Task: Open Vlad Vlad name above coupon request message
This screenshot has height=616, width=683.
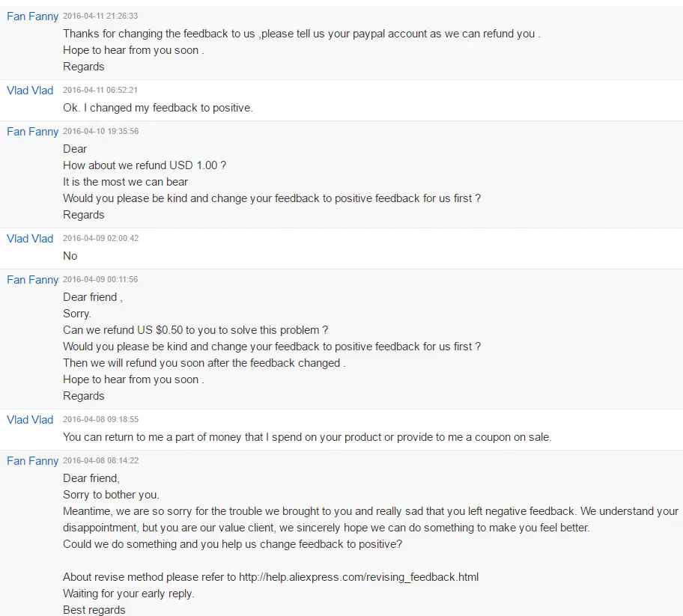Action: (x=30, y=420)
